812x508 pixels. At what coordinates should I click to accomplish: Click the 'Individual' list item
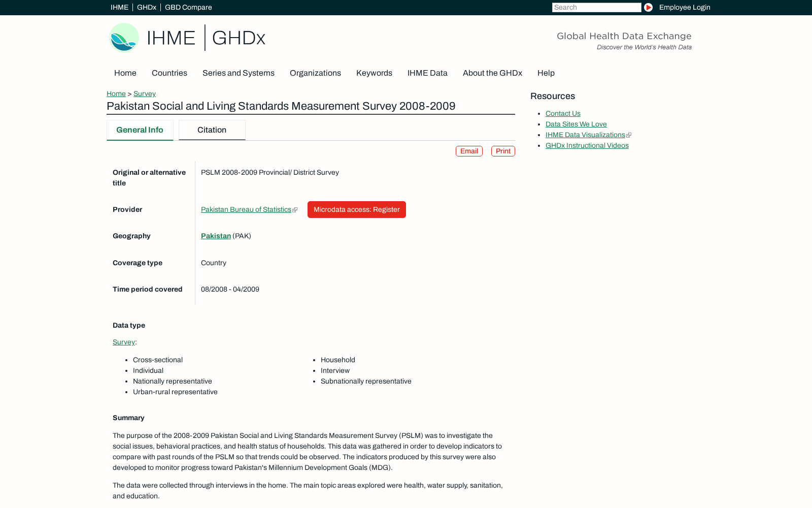coord(148,371)
